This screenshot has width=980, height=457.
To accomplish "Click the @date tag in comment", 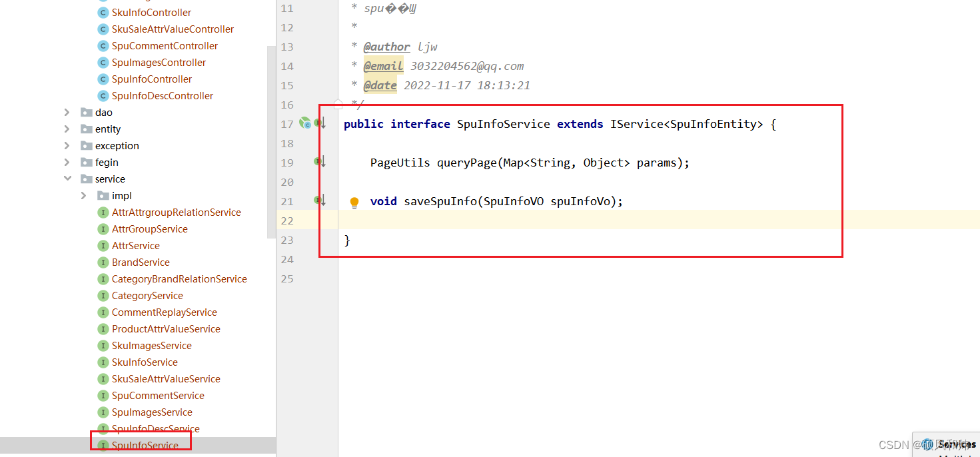I will pos(380,85).
